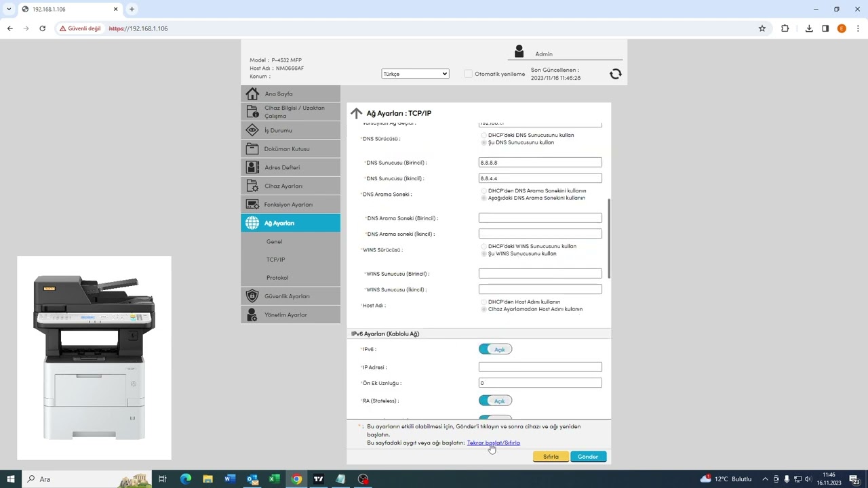Click the Ağ Ayarları globe icon
The width and height of the screenshot is (868, 488).
point(252,223)
